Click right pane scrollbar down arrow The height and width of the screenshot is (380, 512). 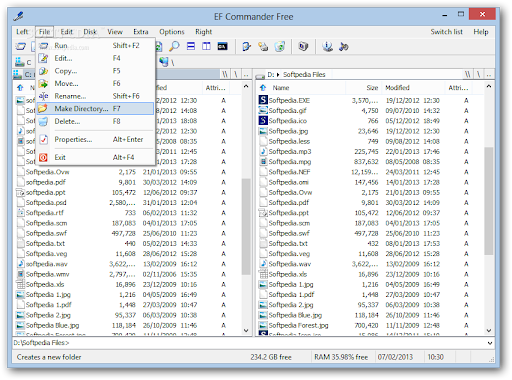click(x=489, y=330)
